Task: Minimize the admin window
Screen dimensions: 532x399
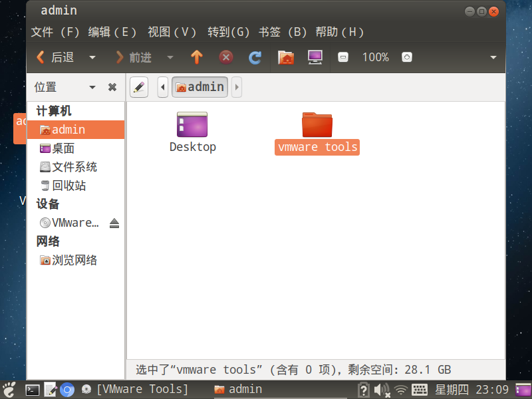Action: click(x=469, y=11)
